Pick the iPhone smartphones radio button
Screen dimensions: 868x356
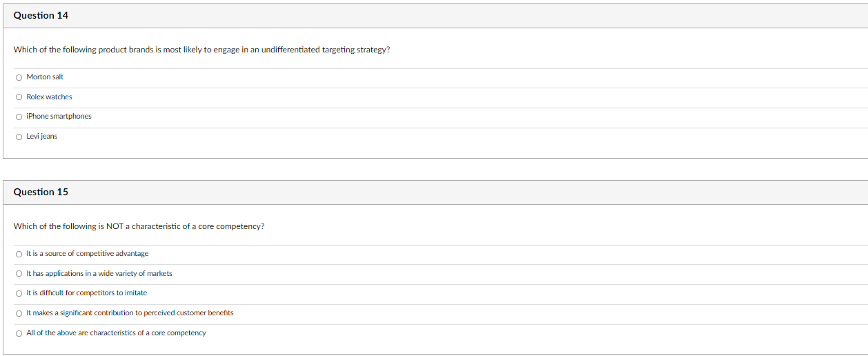point(19,117)
